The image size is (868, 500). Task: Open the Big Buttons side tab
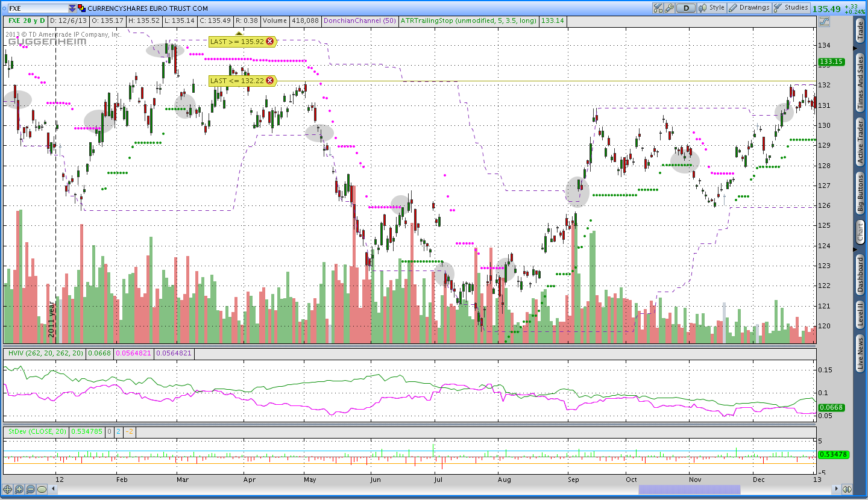pyautogui.click(x=860, y=193)
